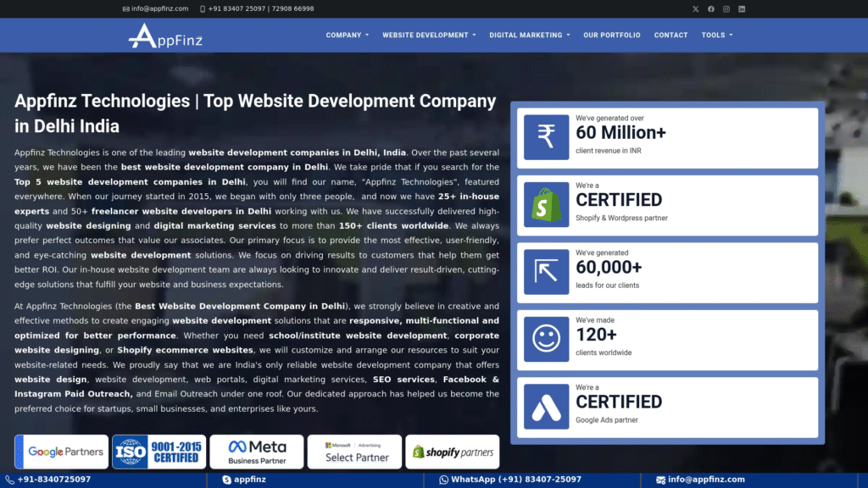Click the smiley icon in 120+ clients card

tap(546, 339)
